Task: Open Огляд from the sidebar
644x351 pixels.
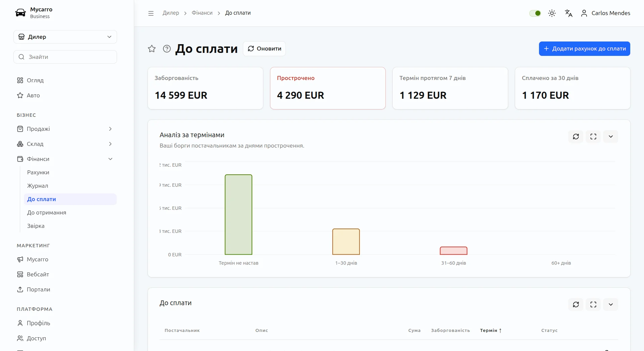Action: coord(65,80)
